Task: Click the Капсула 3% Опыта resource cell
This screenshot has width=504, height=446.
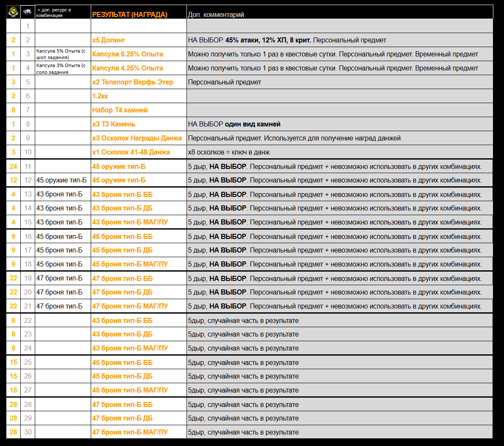Action: (61, 68)
